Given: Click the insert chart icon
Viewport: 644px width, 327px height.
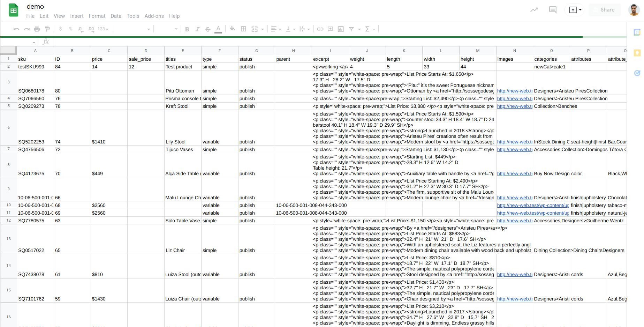Looking at the screenshot, I should (x=341, y=29).
